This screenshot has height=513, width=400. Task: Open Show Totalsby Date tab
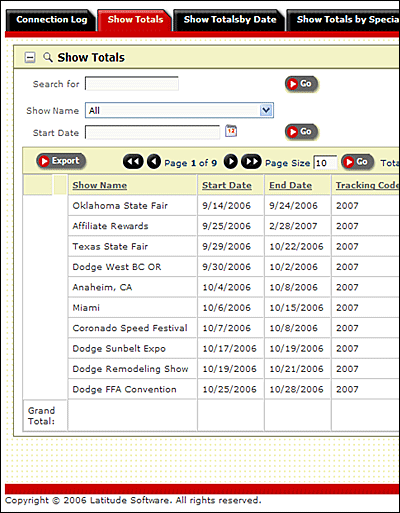(x=230, y=19)
